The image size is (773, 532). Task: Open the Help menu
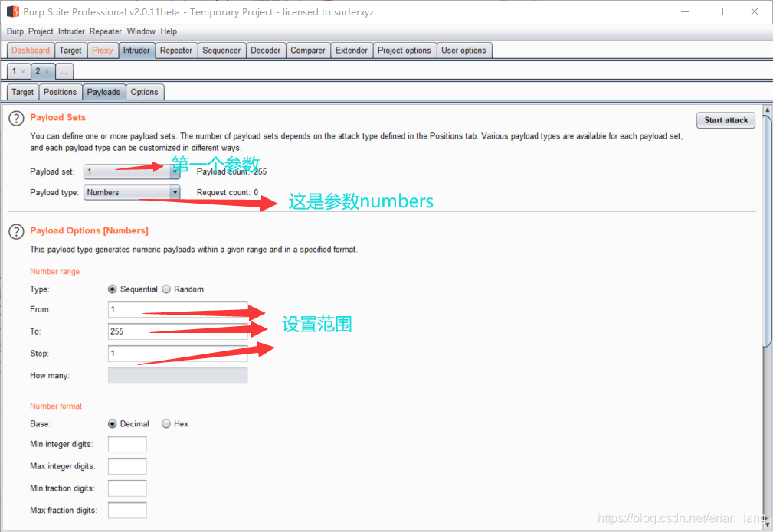pyautogui.click(x=169, y=31)
